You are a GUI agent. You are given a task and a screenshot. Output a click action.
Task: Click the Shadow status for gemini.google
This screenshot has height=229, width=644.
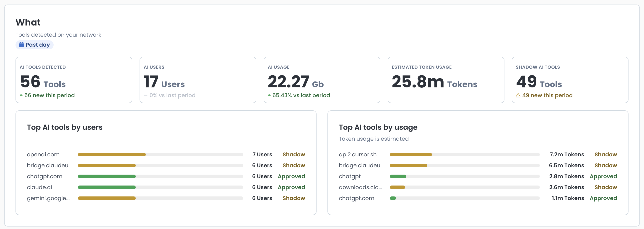[294, 198]
